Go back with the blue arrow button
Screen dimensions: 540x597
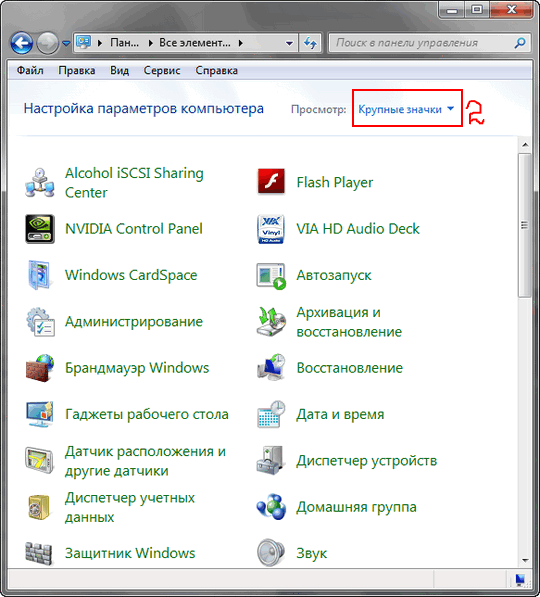[22, 43]
